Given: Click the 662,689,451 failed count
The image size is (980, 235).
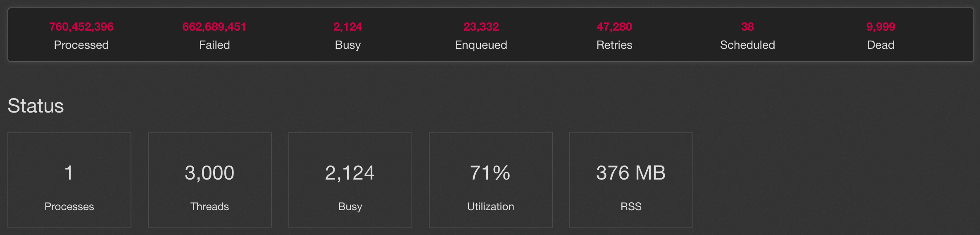Looking at the screenshot, I should click(x=214, y=27).
